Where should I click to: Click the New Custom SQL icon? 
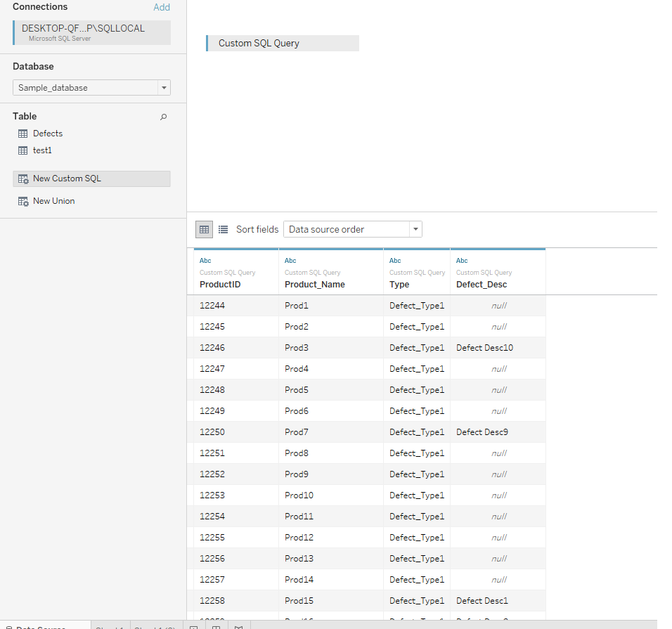[x=22, y=179]
